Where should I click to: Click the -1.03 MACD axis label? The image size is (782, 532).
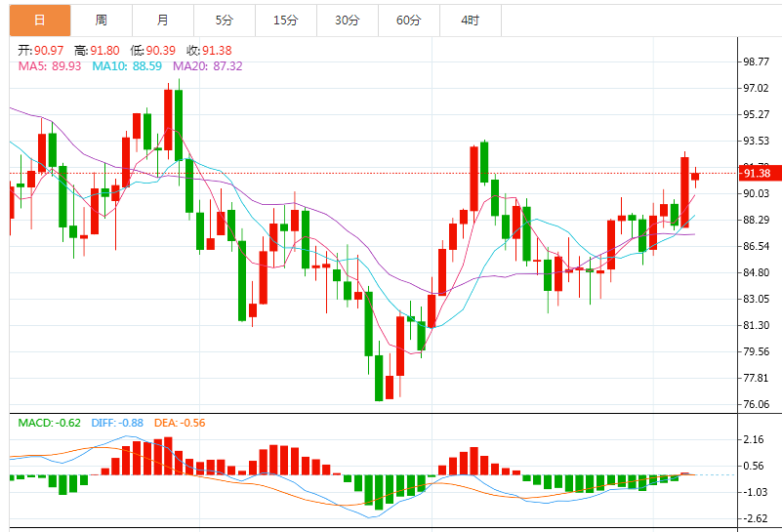[x=754, y=493]
